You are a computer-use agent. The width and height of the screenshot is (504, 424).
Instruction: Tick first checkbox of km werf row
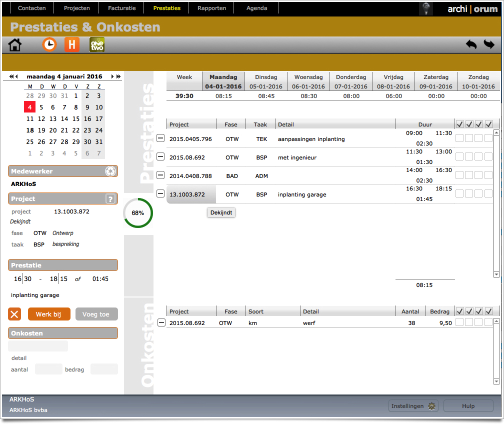(x=459, y=322)
